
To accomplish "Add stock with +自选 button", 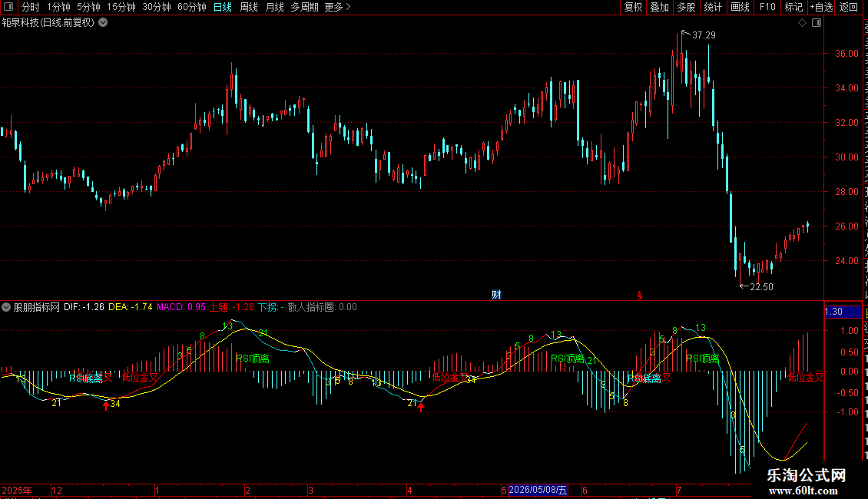I will coord(821,7).
